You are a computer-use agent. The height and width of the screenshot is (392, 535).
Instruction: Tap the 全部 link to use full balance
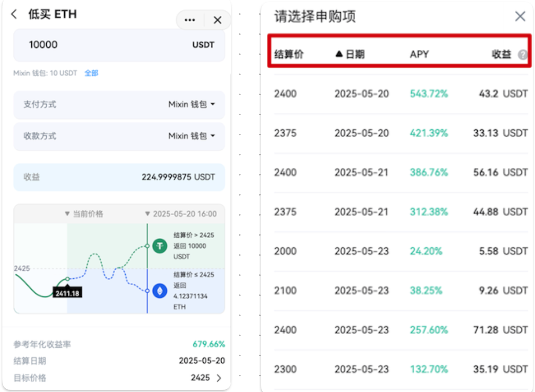[92, 73]
